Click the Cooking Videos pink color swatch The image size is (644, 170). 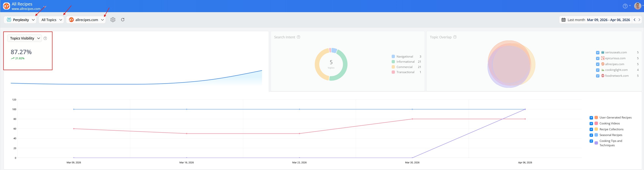596,123
